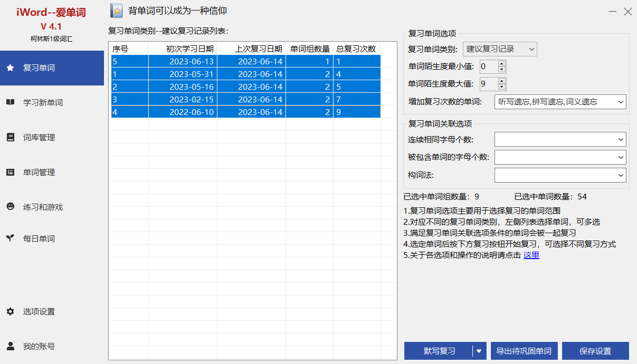Open the arrow menu beside 默写复习
Image resolution: width=637 pixels, height=364 pixels.
click(x=479, y=351)
